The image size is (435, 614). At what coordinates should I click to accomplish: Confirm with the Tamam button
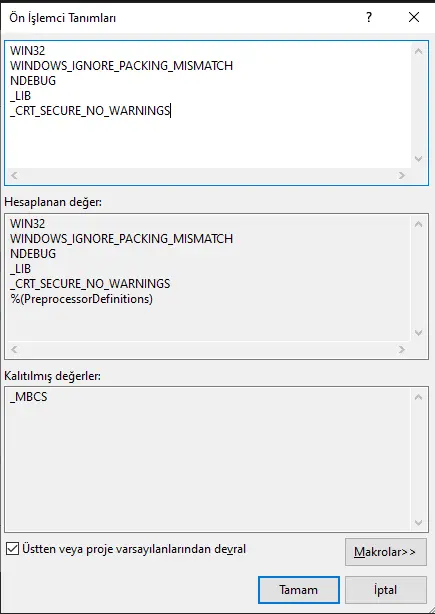pos(299,590)
